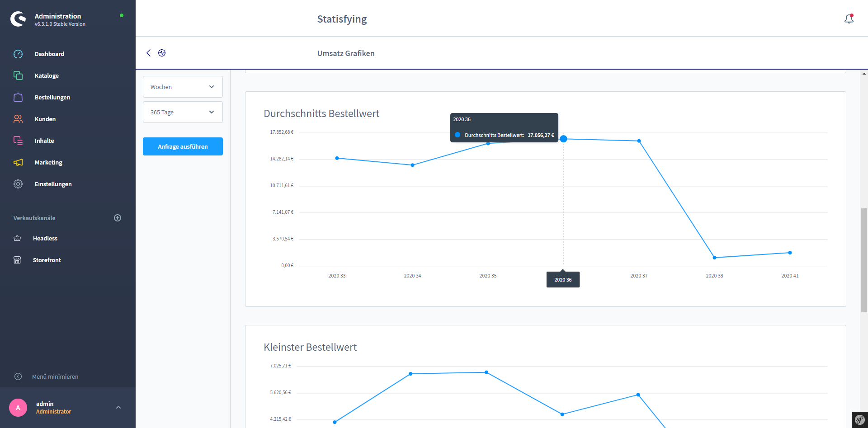Image resolution: width=868 pixels, height=428 pixels.
Task: Click the highlighted 2020 36 data point
Action: pyautogui.click(x=563, y=139)
